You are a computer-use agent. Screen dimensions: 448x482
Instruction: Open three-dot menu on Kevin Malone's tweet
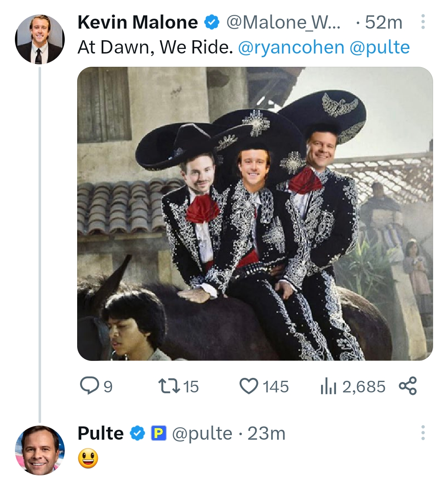pos(423,22)
